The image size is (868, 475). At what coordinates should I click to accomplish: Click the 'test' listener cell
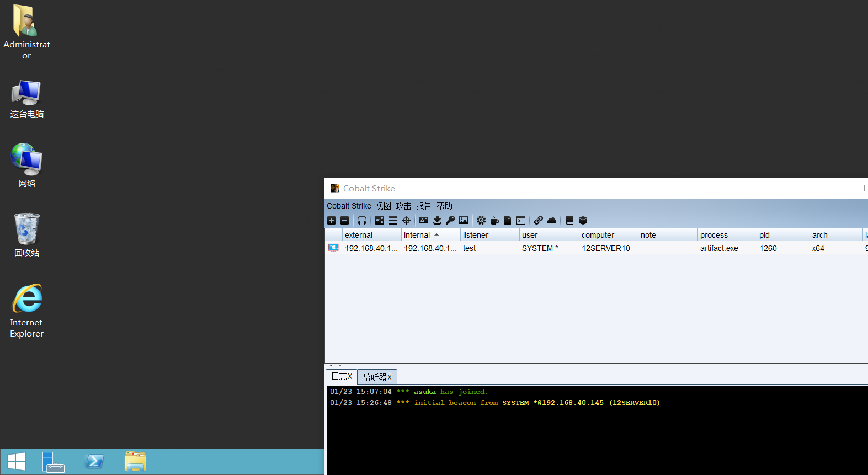pos(489,248)
